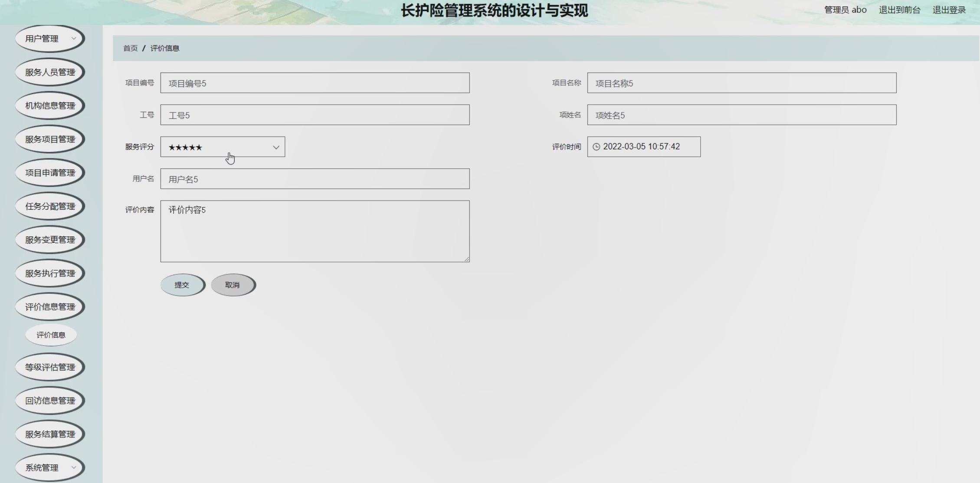Click the textarea resize handle corner
The height and width of the screenshot is (483, 980).
467,259
